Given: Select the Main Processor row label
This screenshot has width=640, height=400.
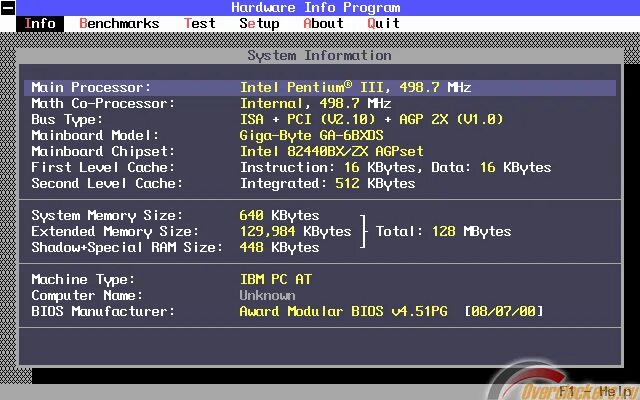Looking at the screenshot, I should pyautogui.click(x=91, y=87).
